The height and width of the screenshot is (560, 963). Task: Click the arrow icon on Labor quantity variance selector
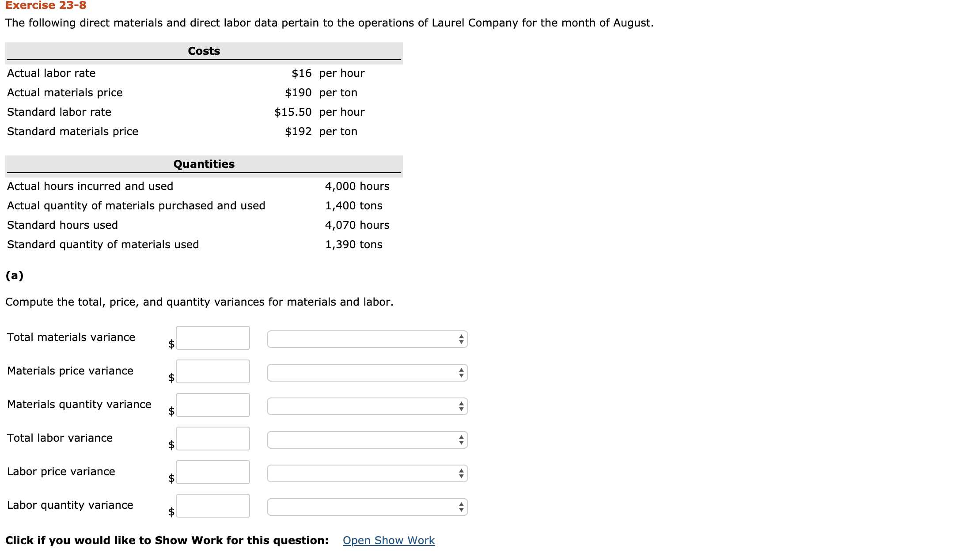click(x=460, y=507)
